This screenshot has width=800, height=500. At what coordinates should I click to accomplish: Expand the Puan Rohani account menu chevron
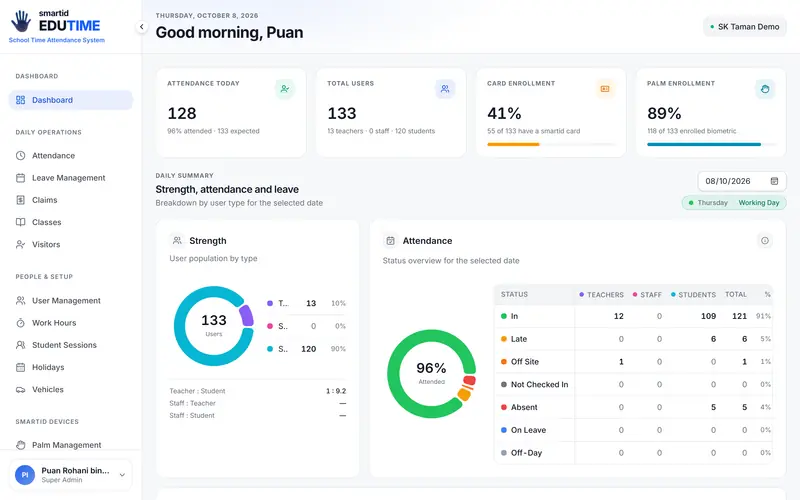tap(122, 474)
